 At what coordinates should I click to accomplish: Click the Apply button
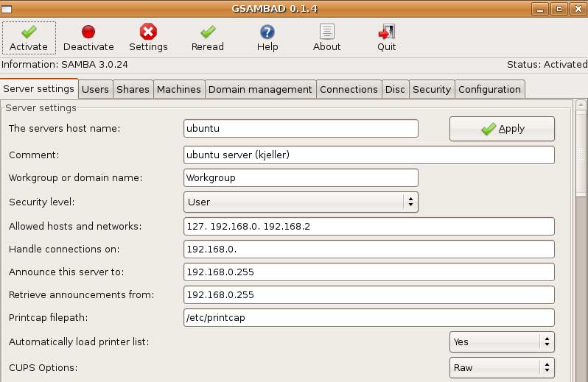[502, 129]
